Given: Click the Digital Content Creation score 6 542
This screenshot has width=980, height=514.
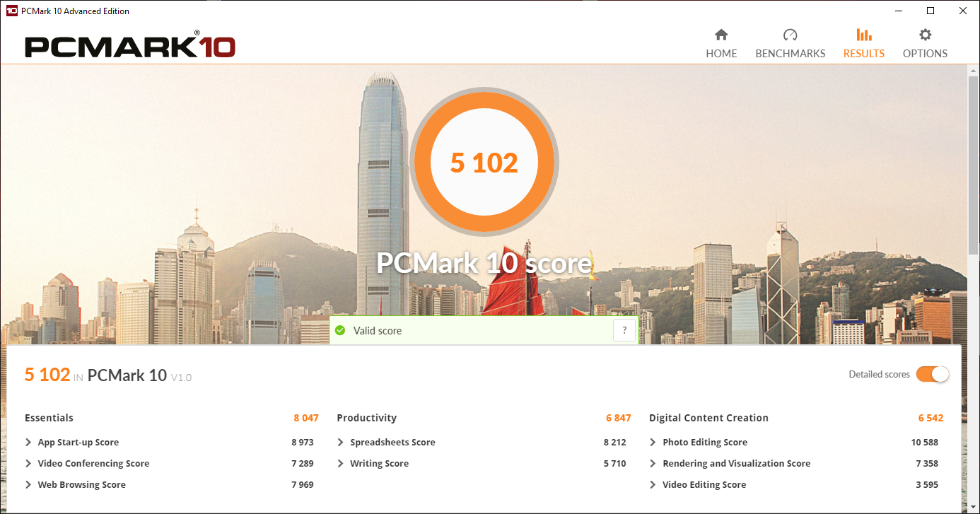Looking at the screenshot, I should [x=931, y=418].
